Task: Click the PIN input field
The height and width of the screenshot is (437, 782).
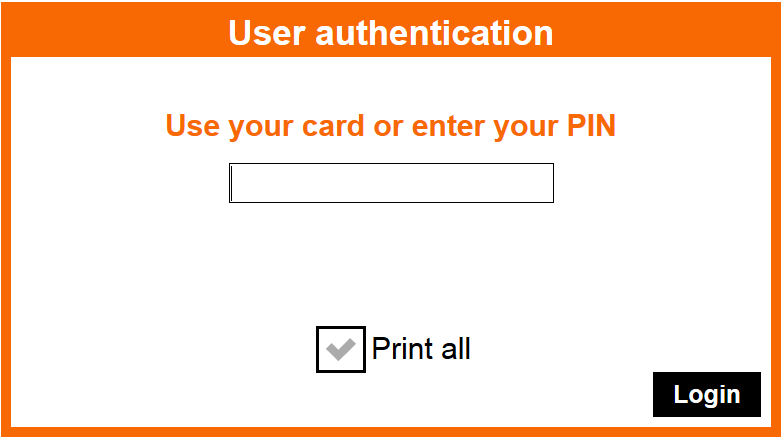Action: point(391,183)
